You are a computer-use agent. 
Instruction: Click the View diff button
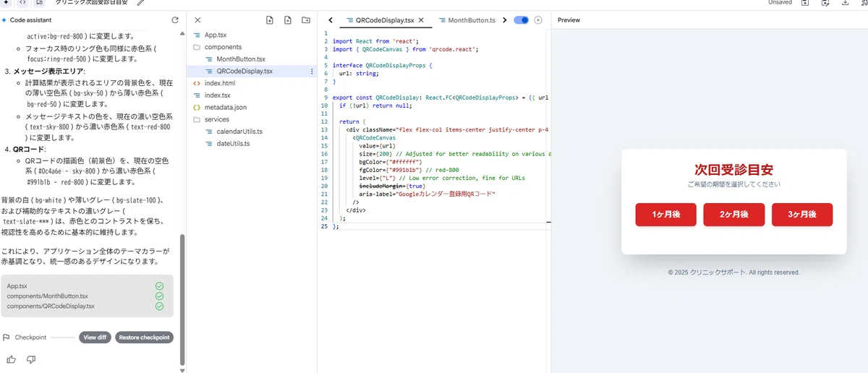pos(95,338)
